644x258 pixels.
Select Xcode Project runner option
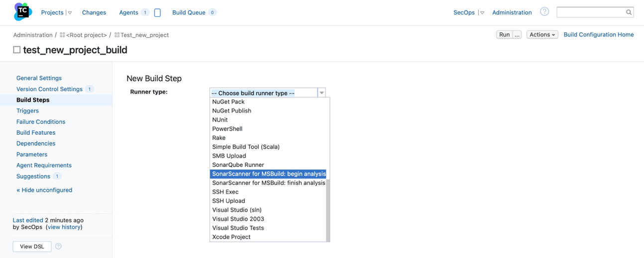[268, 237]
